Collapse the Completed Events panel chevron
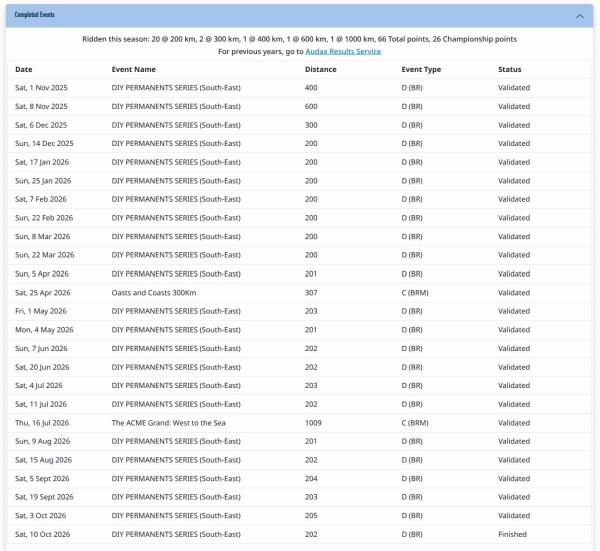 coord(580,16)
